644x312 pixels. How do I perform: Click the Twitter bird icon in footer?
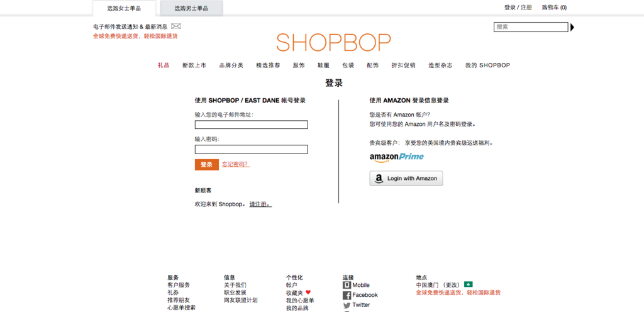click(x=347, y=306)
